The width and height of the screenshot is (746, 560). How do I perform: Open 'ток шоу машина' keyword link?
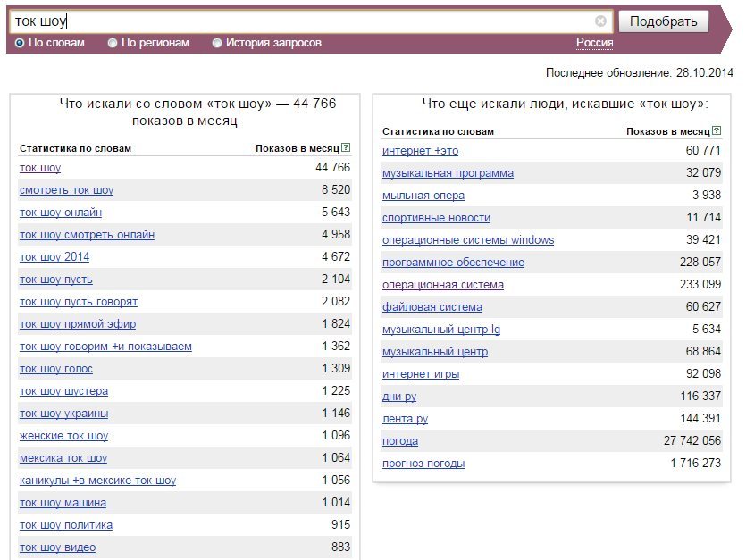(x=63, y=504)
